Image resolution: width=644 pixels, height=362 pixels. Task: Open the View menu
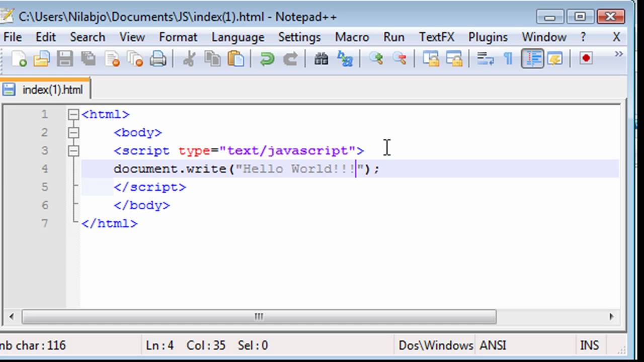click(x=132, y=37)
